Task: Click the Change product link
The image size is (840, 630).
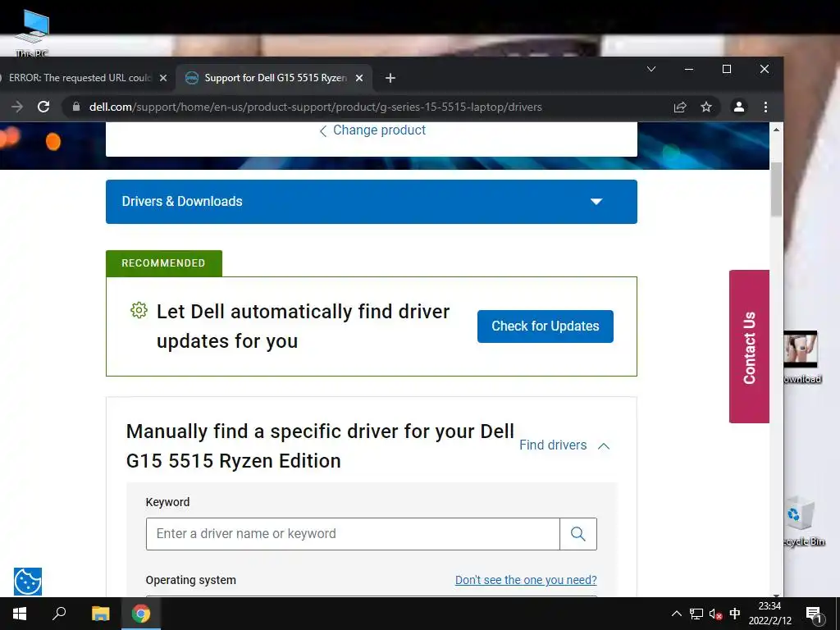Action: pyautogui.click(x=372, y=130)
